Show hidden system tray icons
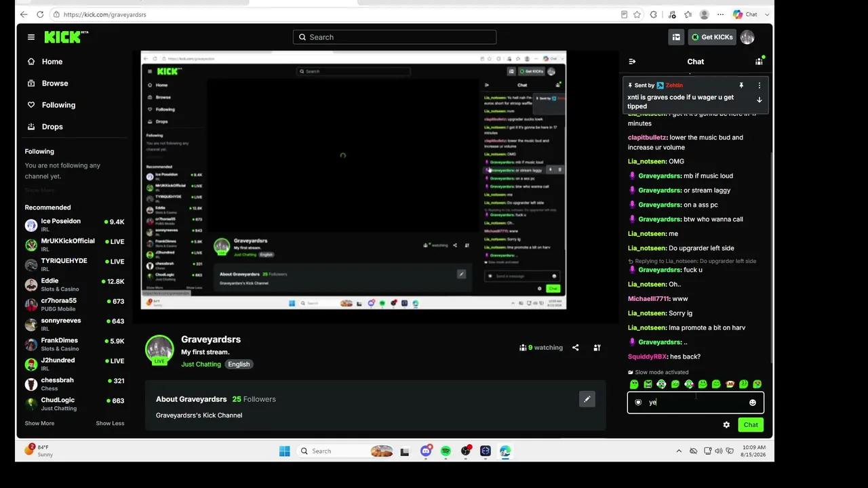The image size is (868, 488). pos(679,451)
